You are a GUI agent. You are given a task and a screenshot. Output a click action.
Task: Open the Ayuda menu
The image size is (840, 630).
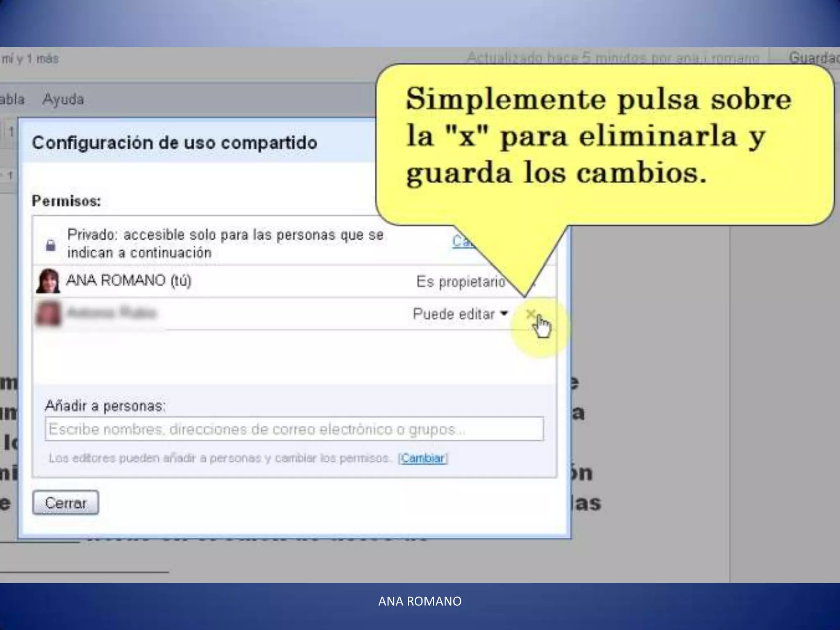(63, 99)
